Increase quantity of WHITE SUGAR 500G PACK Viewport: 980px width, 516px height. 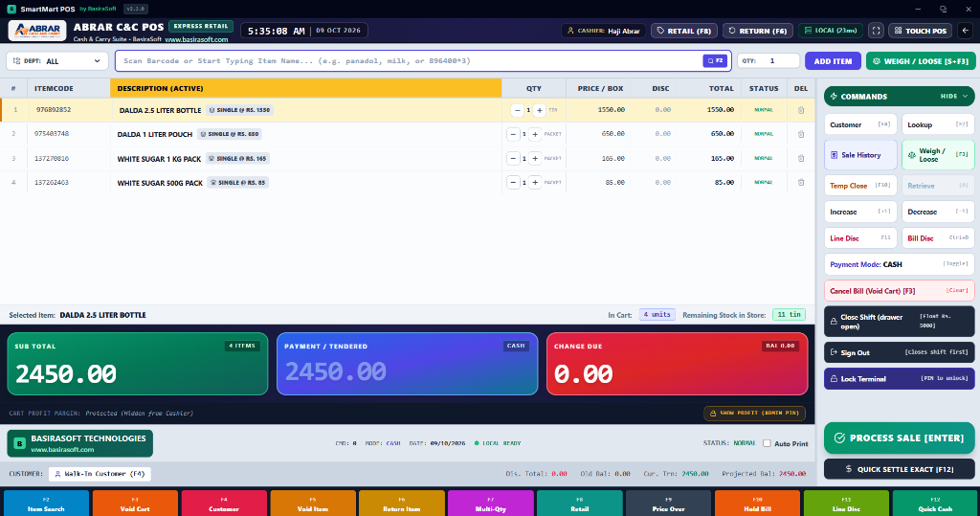click(x=535, y=183)
